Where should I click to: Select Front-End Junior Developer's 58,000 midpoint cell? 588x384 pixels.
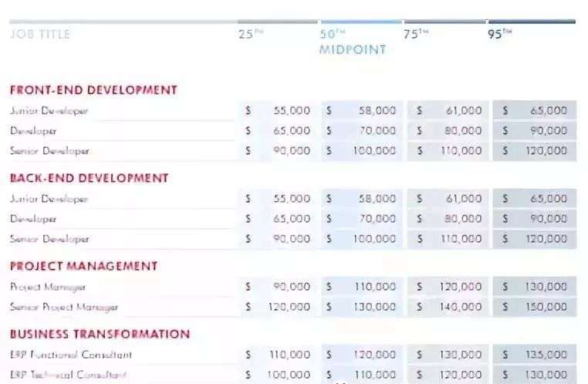363,110
